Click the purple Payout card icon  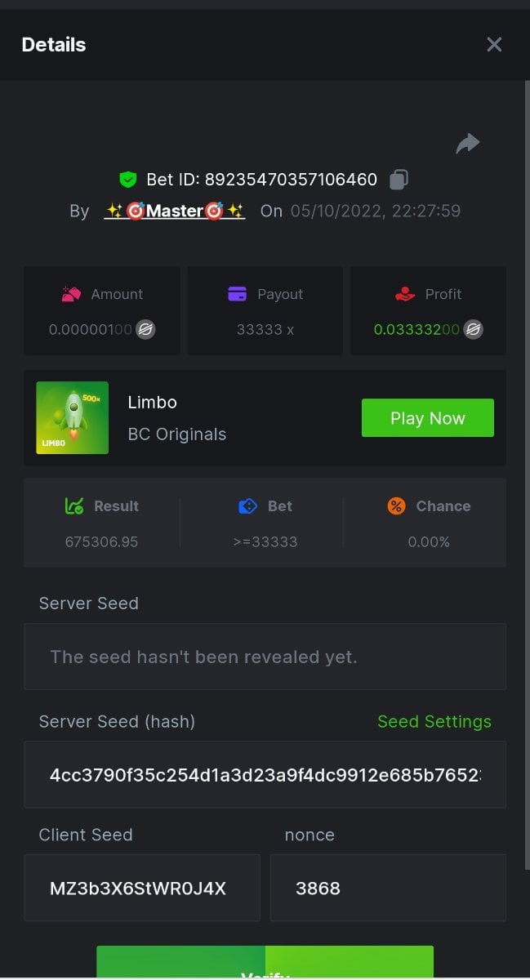coord(238,294)
